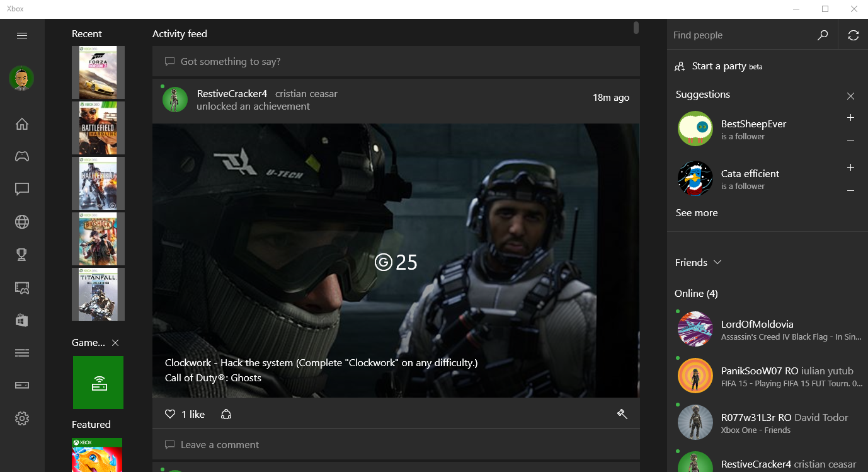Share the Call of Duty achievement post
Screen dimensions: 868x472
coord(226,414)
